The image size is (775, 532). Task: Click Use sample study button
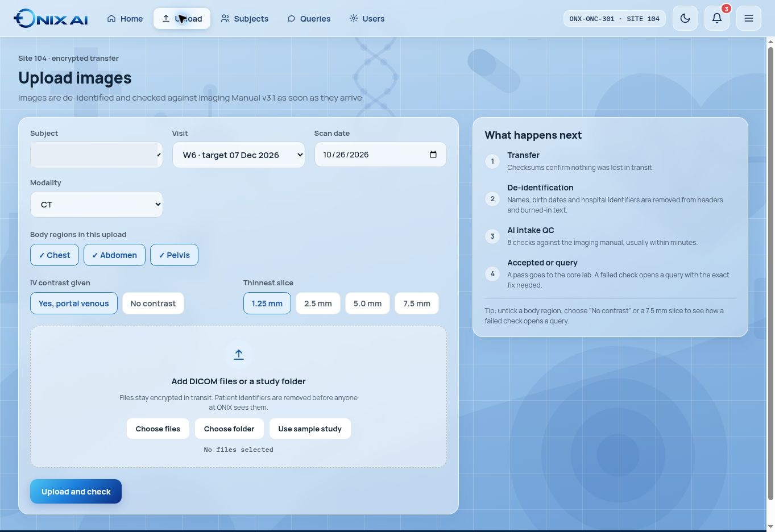tap(310, 429)
